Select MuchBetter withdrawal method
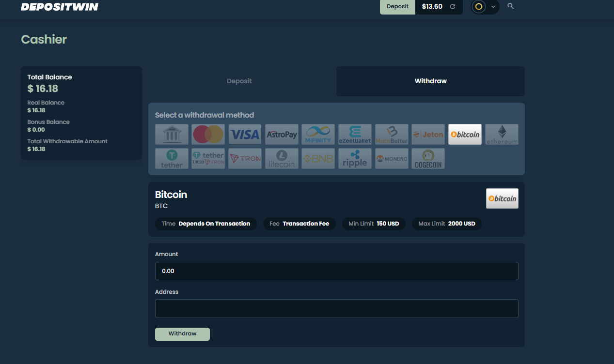Image resolution: width=614 pixels, height=364 pixels. (392, 135)
